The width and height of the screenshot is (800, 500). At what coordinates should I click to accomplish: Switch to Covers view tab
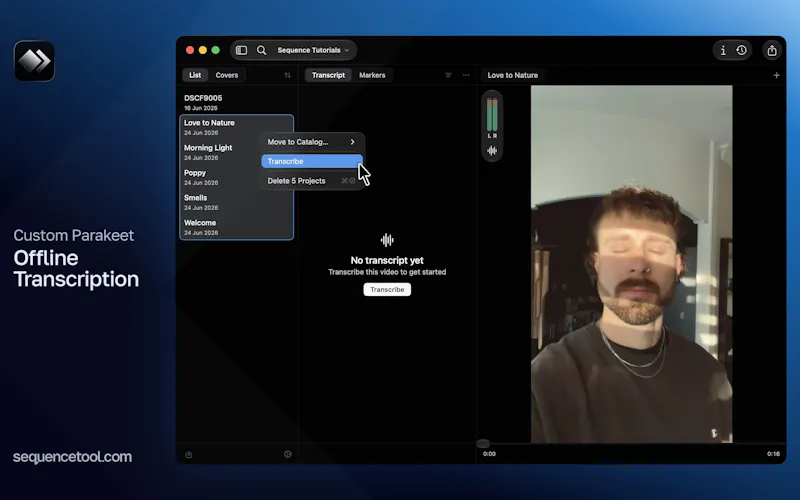pyautogui.click(x=227, y=75)
